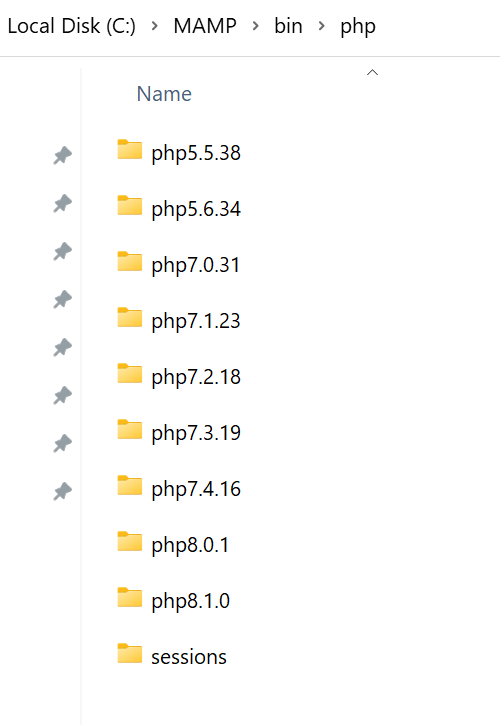This screenshot has width=500, height=725.
Task: Select the php5.6.34 folder icon
Action: tap(130, 205)
